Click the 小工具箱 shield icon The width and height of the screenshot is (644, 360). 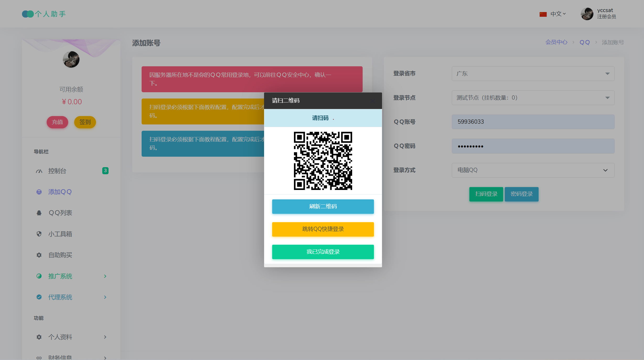(x=39, y=234)
